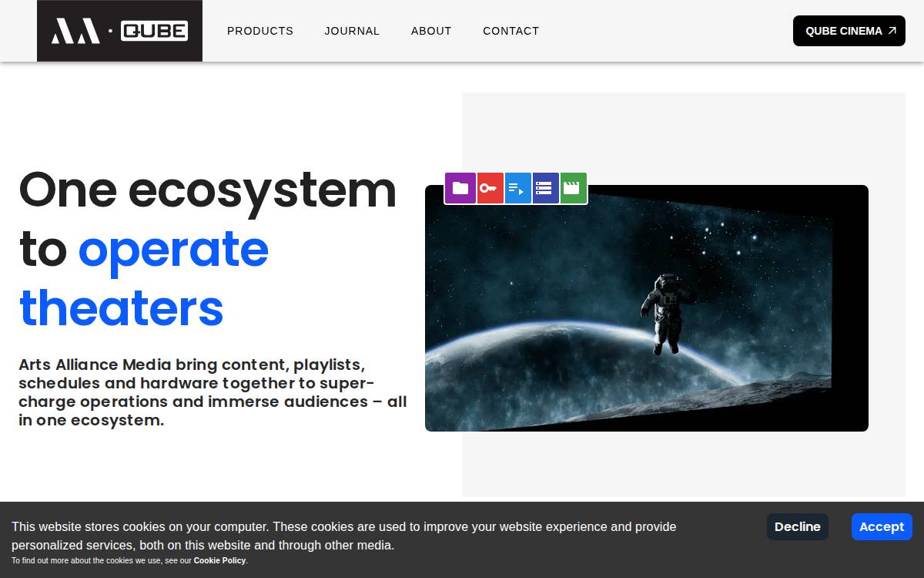Go to the About page
The width and height of the screenshot is (924, 578).
point(431,31)
